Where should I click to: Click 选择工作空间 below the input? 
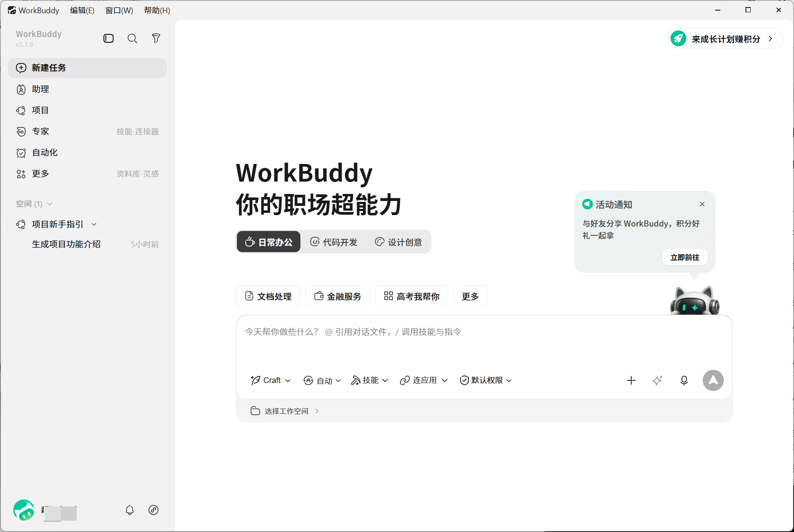pyautogui.click(x=285, y=411)
